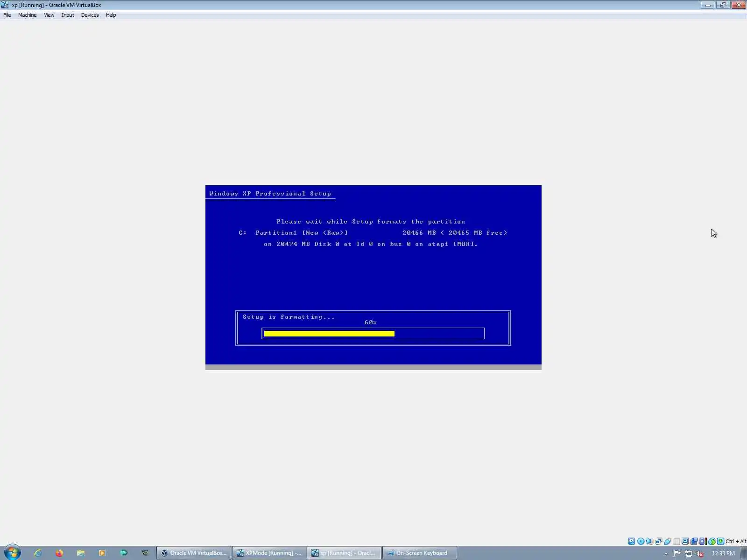
Task: Click the 'xp [Running] - Oracle VM VirtualBox' title
Action: [x=56, y=5]
